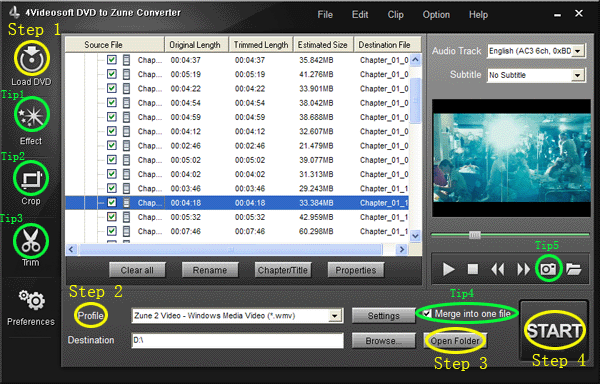
Task: Click scroll-left arrow under file list
Action: point(71,250)
